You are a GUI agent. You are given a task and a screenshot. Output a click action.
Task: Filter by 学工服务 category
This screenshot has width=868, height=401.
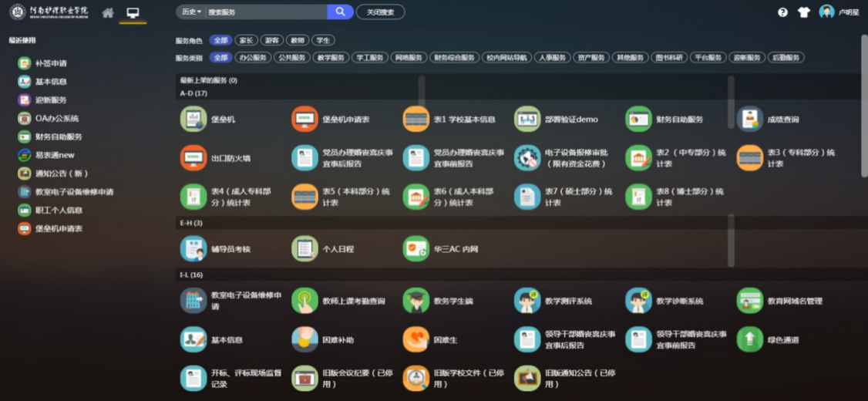click(369, 58)
